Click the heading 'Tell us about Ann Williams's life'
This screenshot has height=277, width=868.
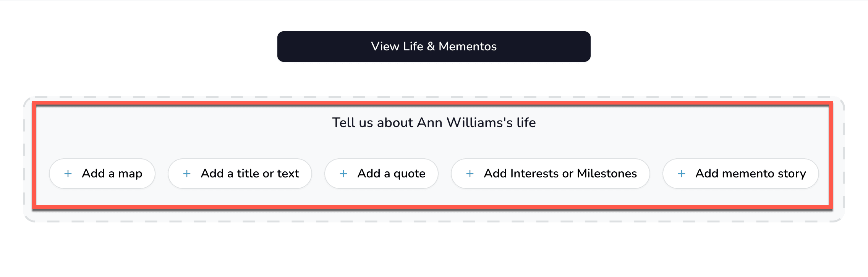434,123
